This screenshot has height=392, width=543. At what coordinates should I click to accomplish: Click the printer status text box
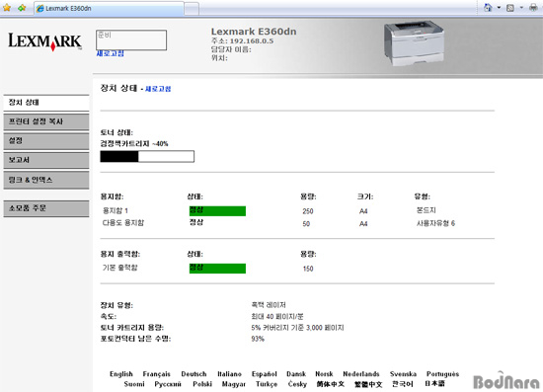tap(131, 39)
